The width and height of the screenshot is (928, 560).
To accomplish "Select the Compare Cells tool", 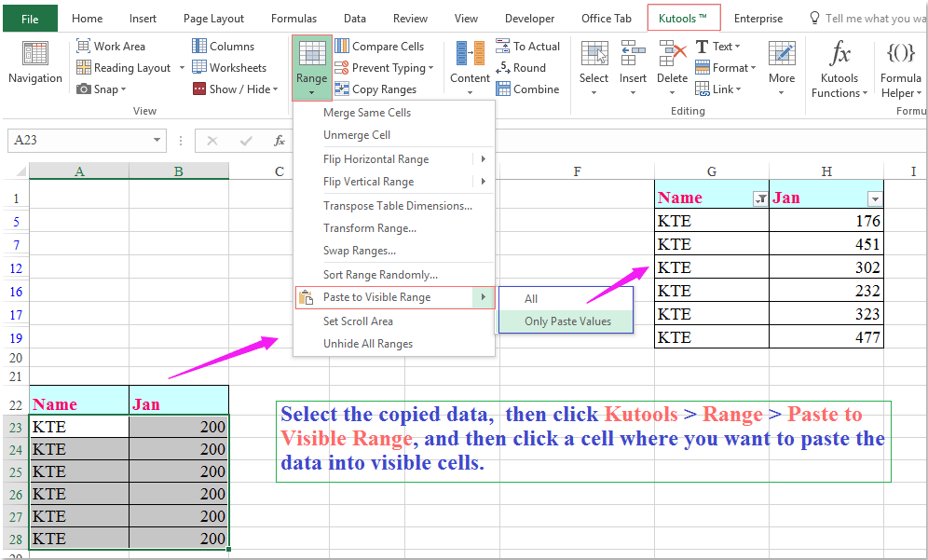I will [387, 46].
